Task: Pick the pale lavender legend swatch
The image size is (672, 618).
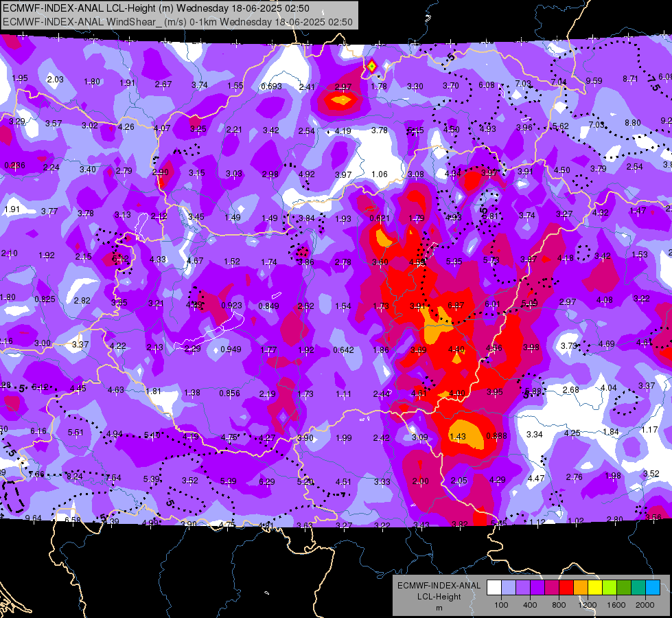Action: click(x=508, y=588)
